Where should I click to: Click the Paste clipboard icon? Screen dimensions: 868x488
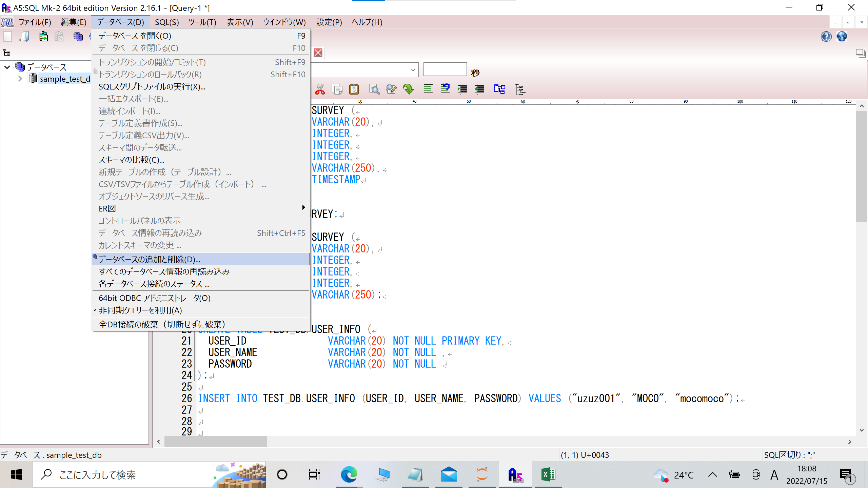[x=354, y=89]
